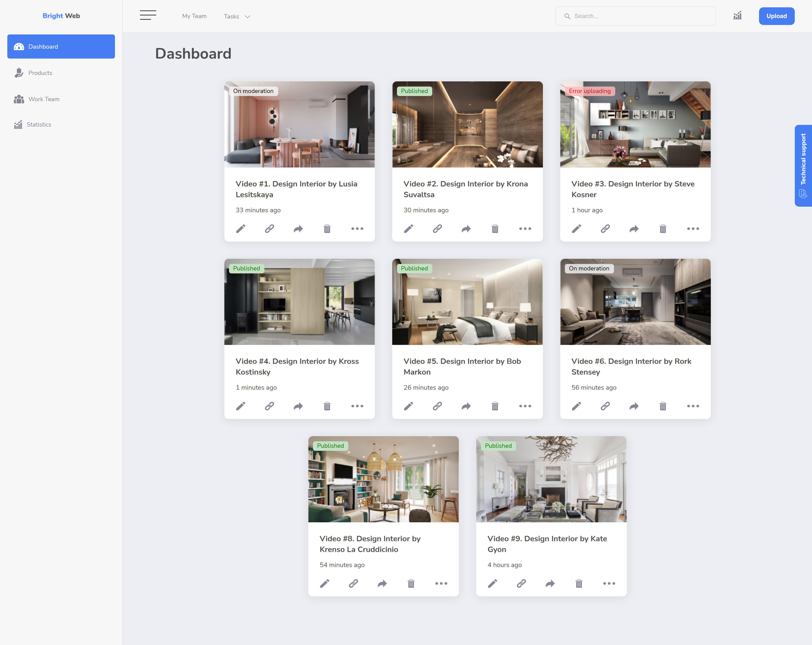Focus the Search input field
The image size is (812, 645).
635,16
